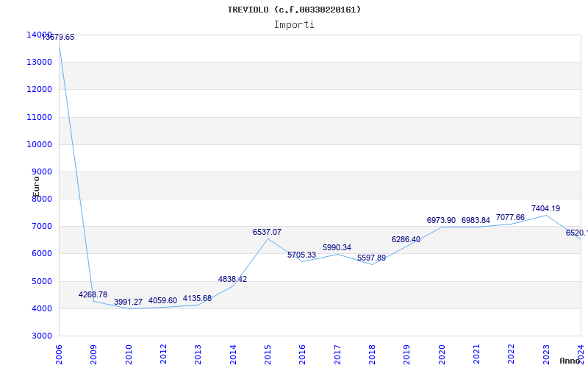Click y-axis tick label 6000
Viewport: 588px width, 368px height.
pyautogui.click(x=41, y=254)
